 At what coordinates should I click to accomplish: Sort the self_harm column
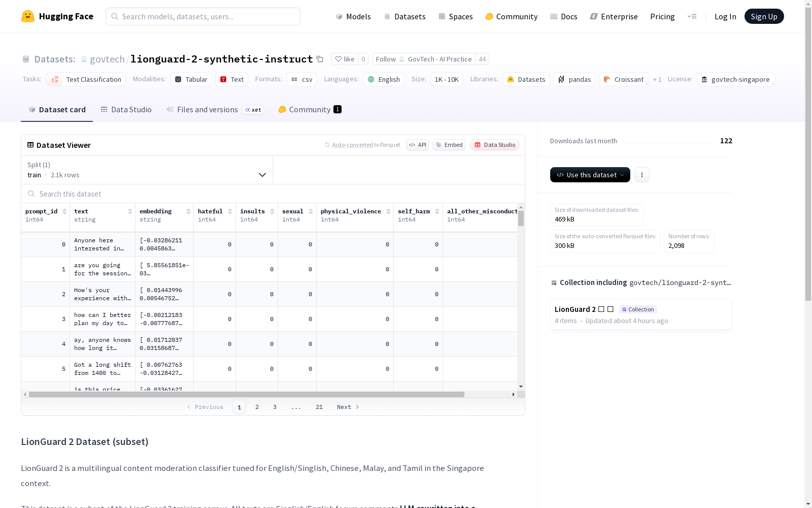(437, 211)
